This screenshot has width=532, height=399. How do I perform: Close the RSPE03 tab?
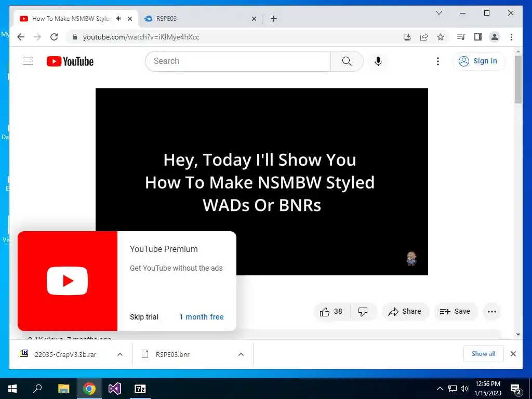coord(254,19)
